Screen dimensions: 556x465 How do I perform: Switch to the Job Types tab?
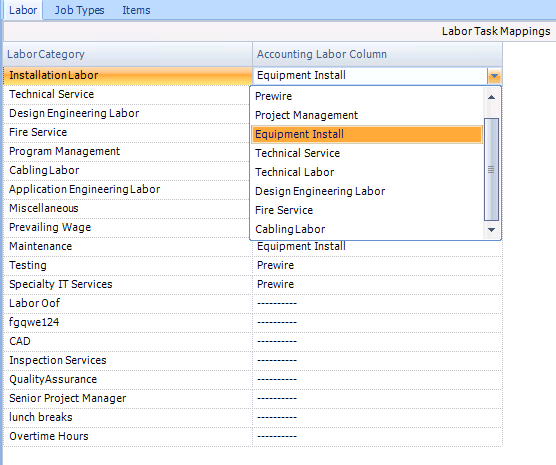79,10
